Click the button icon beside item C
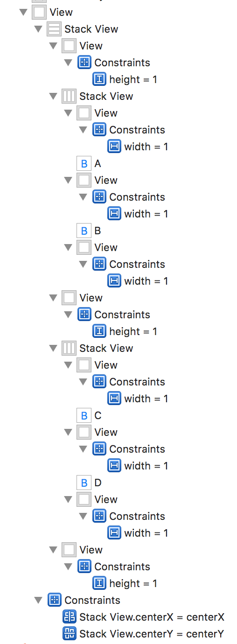This screenshot has width=237, height=644. pos(84,415)
